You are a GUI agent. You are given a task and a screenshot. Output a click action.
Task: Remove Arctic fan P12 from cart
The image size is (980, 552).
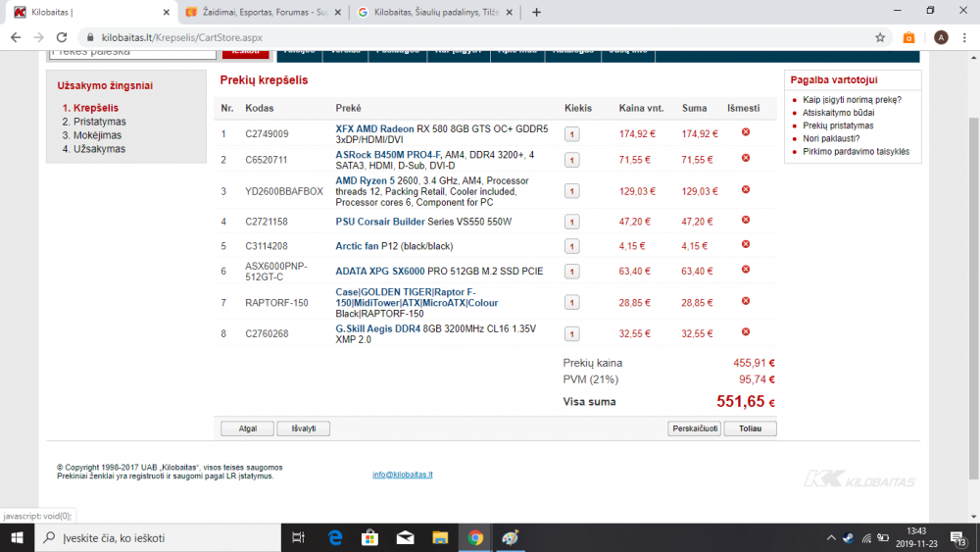coord(746,244)
